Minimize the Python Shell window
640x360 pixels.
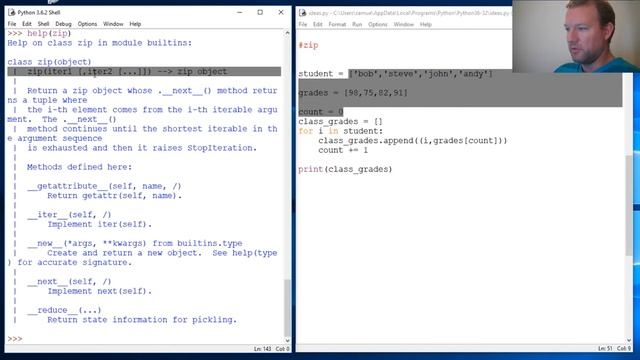click(x=240, y=12)
